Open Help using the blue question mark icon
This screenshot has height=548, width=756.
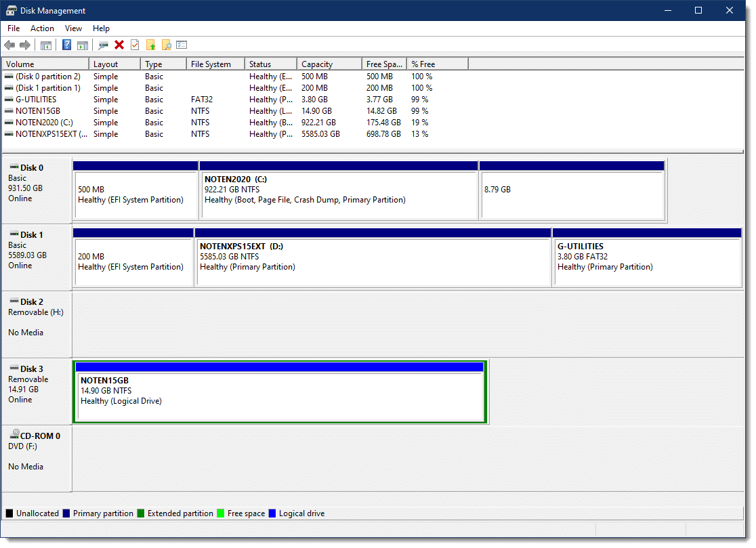[66, 45]
